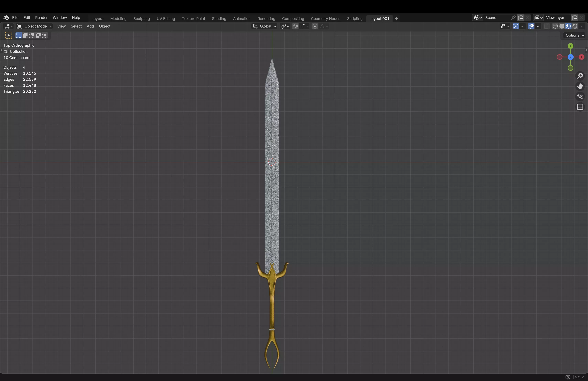Switch to the Geometry Nodes tab
588x381 pixels.
[325, 19]
